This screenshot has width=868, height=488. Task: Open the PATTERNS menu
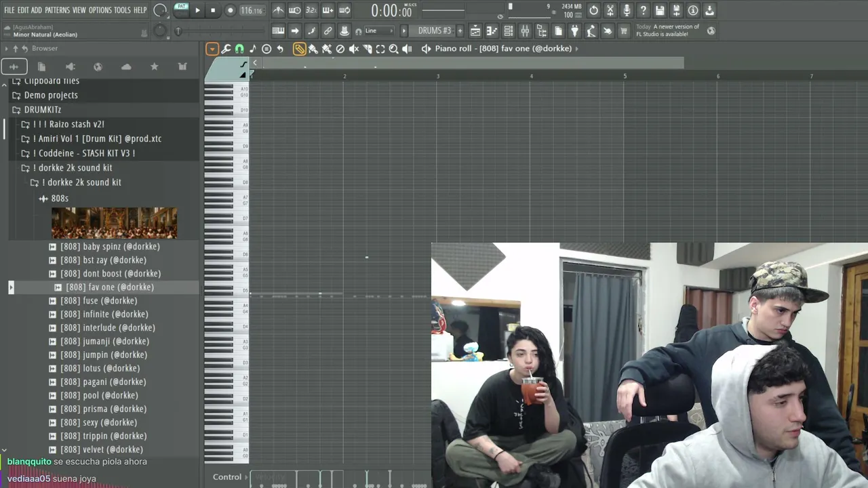57,10
